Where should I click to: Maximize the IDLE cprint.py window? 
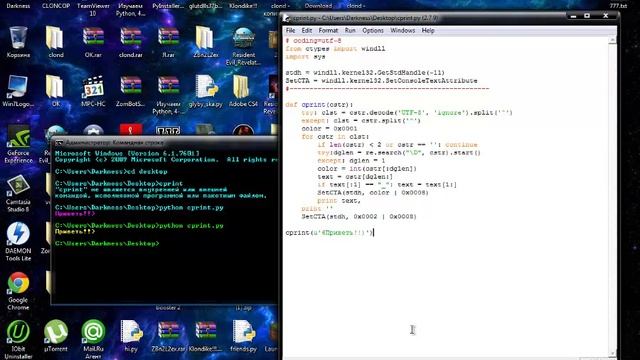point(587,16)
